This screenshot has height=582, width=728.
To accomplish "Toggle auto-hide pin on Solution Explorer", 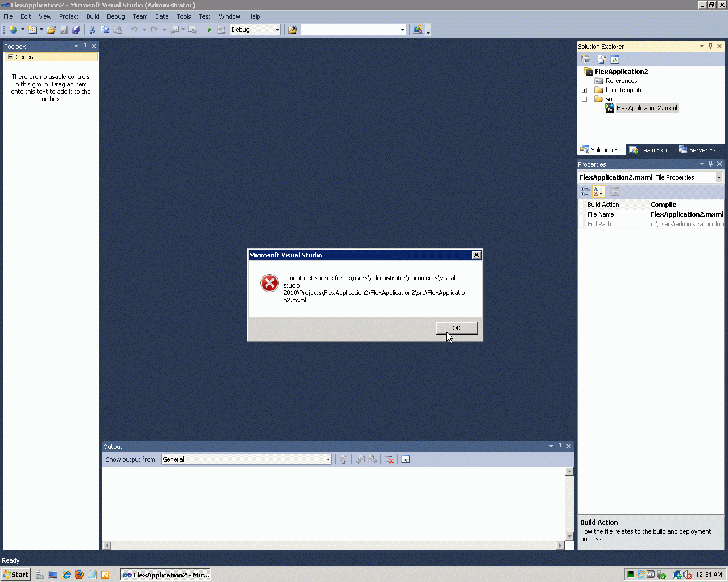I will click(710, 46).
